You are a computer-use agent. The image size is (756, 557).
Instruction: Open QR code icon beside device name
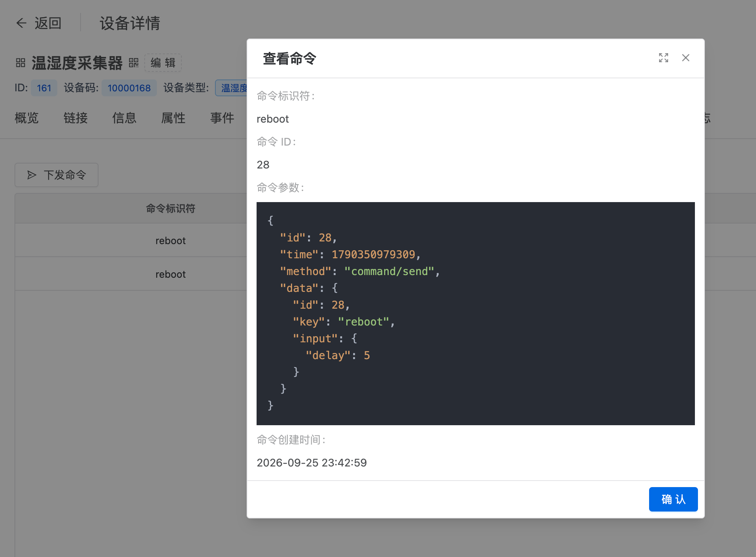134,63
